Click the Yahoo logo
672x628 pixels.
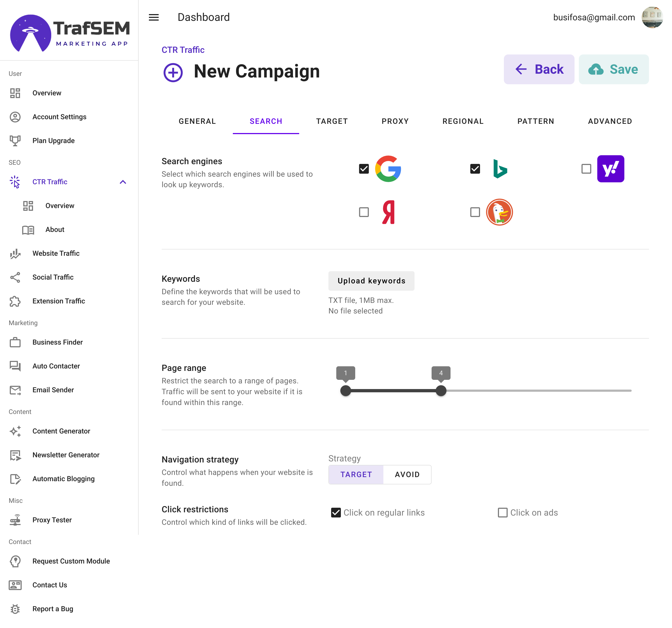(611, 169)
